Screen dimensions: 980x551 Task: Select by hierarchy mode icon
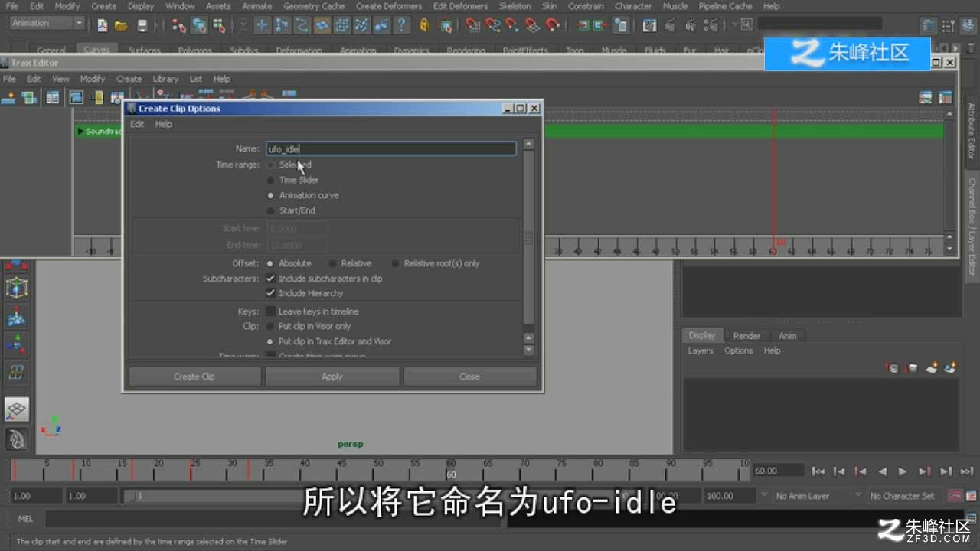[179, 26]
